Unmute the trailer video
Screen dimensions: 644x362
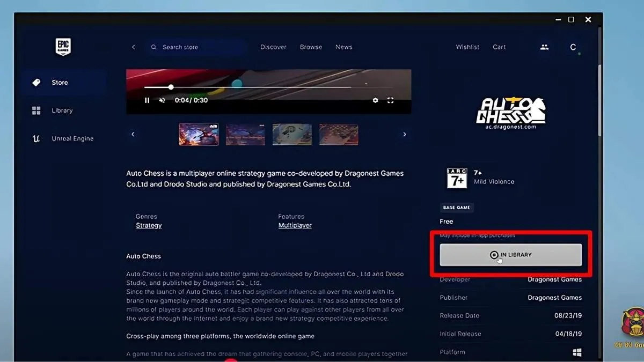(x=162, y=100)
